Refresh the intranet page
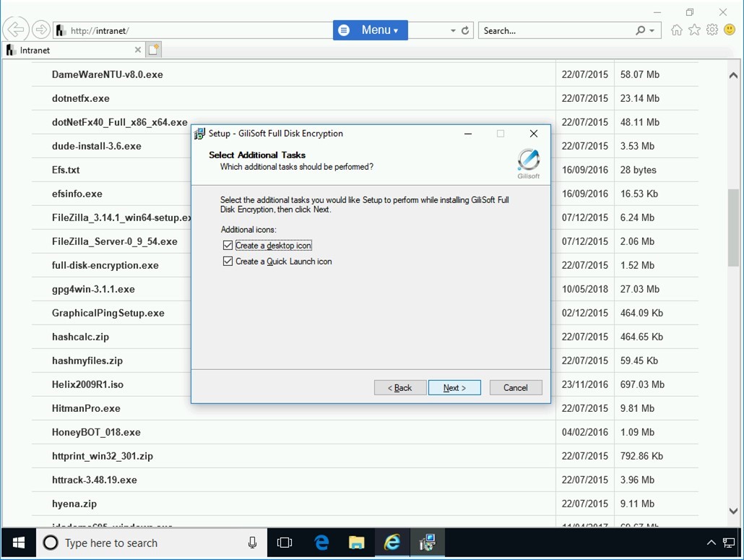The image size is (744, 560). click(466, 30)
